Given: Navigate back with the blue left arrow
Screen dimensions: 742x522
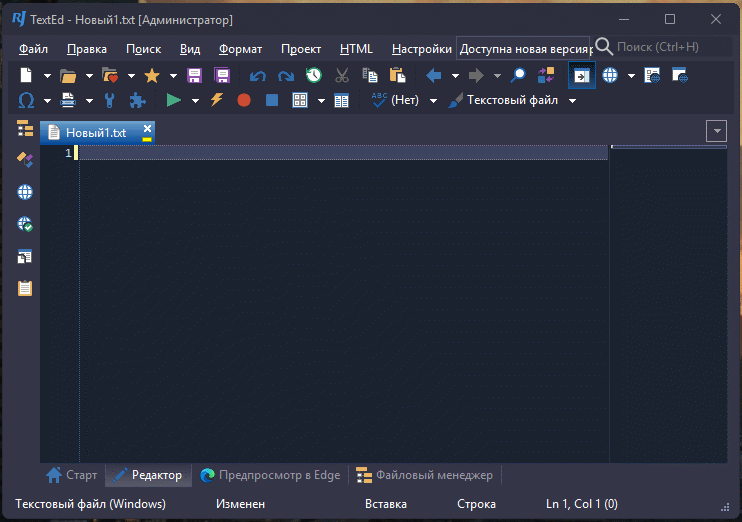Looking at the screenshot, I should (433, 75).
